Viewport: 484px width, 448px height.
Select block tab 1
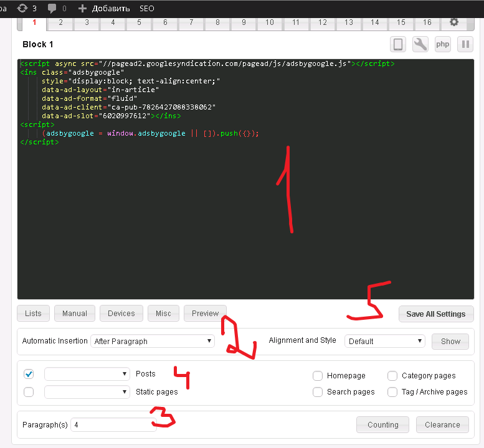click(34, 22)
